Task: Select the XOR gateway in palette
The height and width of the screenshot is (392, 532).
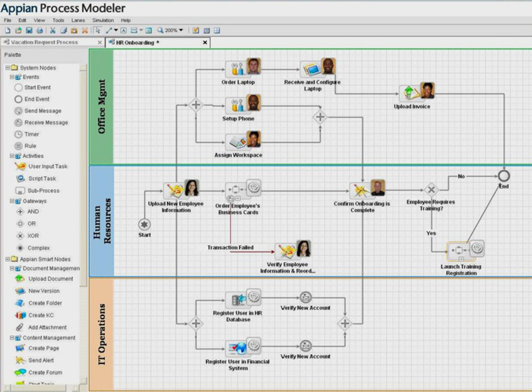Action: (x=27, y=236)
